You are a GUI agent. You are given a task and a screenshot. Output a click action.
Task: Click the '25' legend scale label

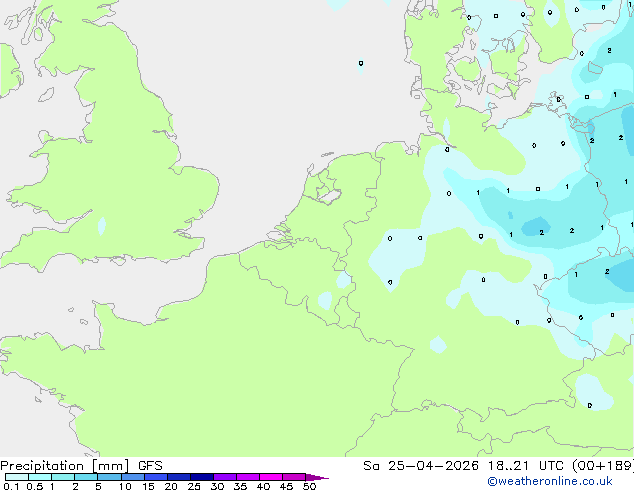(194, 486)
